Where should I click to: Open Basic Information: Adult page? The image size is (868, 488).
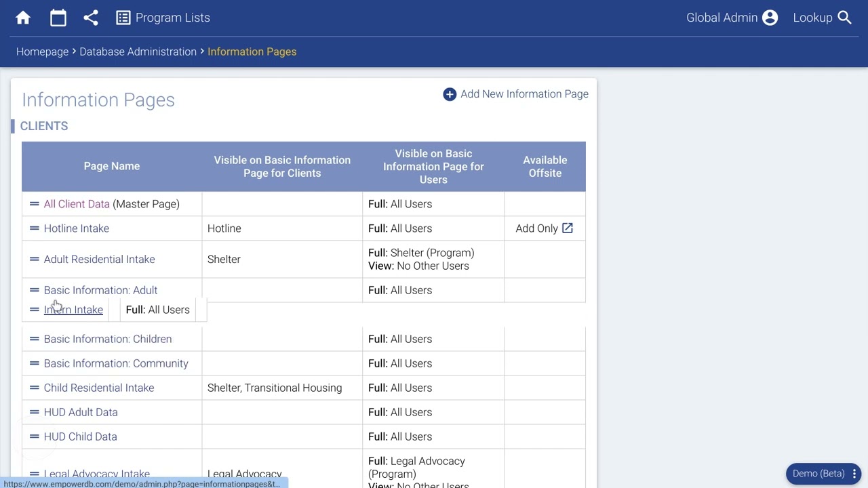100,290
